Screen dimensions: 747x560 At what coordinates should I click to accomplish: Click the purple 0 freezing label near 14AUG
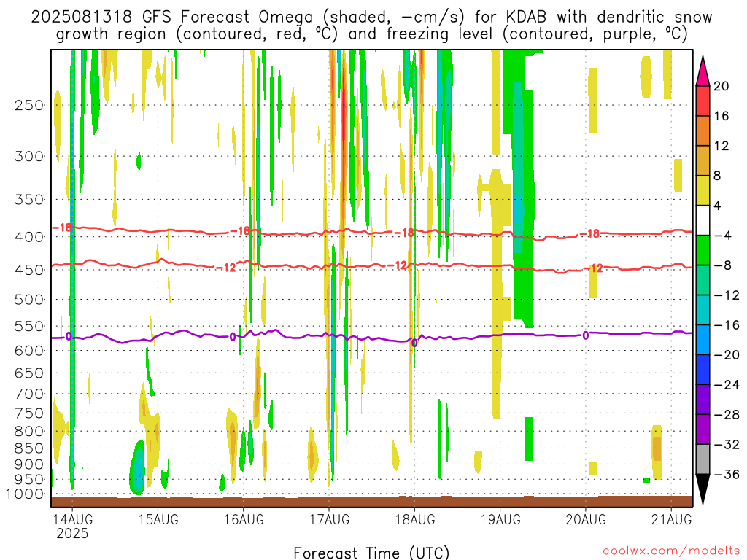point(69,337)
